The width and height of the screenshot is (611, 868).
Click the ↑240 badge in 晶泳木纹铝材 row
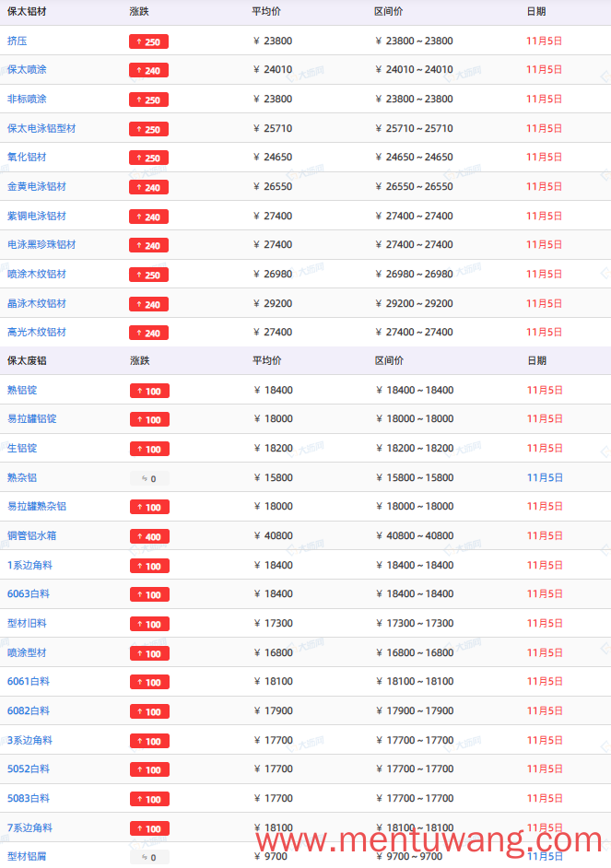tap(149, 304)
